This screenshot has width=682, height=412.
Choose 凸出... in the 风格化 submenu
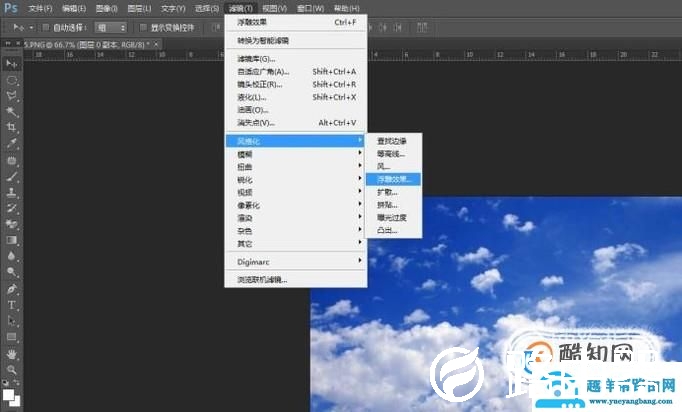[x=394, y=230]
